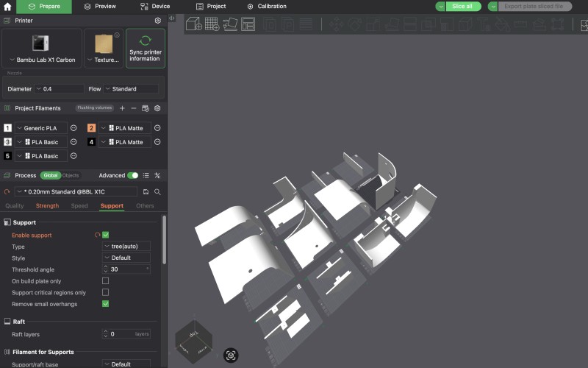Open nozzle Diameter 0.4 dropdown
This screenshot has height=368, width=588.
click(59, 89)
